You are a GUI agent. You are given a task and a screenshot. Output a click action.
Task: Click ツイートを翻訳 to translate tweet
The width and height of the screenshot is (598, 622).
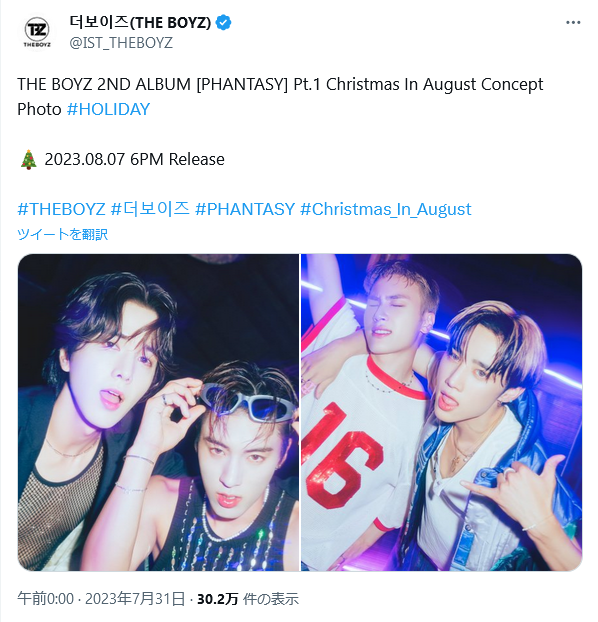tap(63, 234)
